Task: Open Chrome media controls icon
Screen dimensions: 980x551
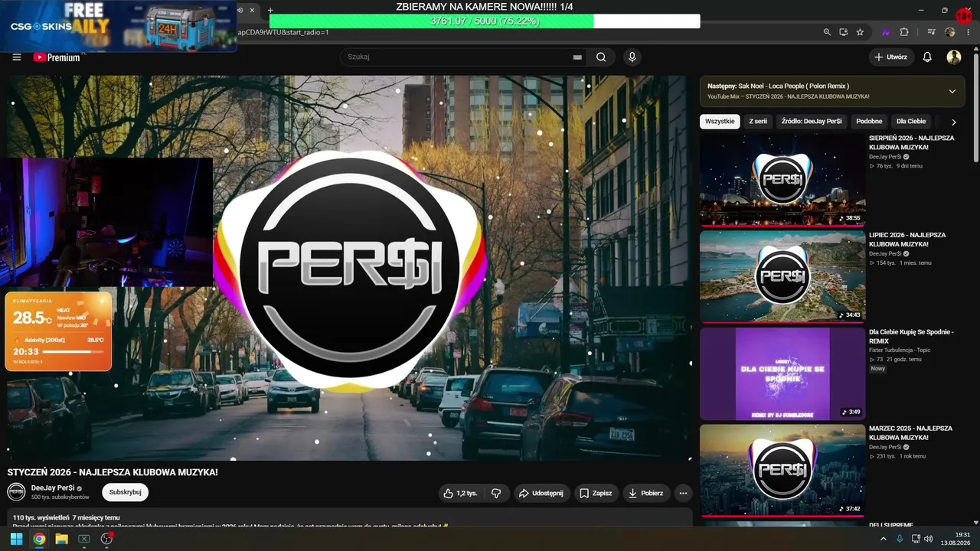Action: (932, 32)
